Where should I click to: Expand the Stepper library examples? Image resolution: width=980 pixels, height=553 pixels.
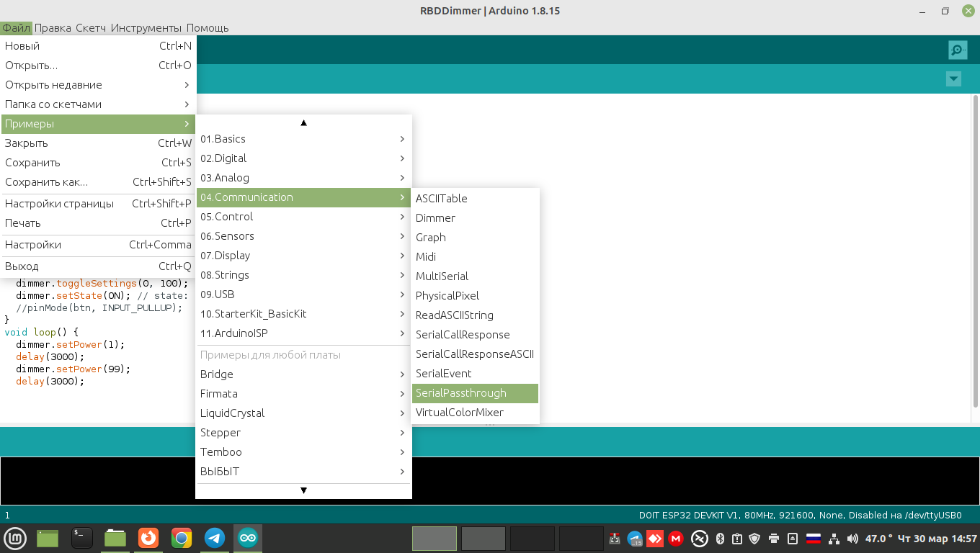(x=303, y=433)
